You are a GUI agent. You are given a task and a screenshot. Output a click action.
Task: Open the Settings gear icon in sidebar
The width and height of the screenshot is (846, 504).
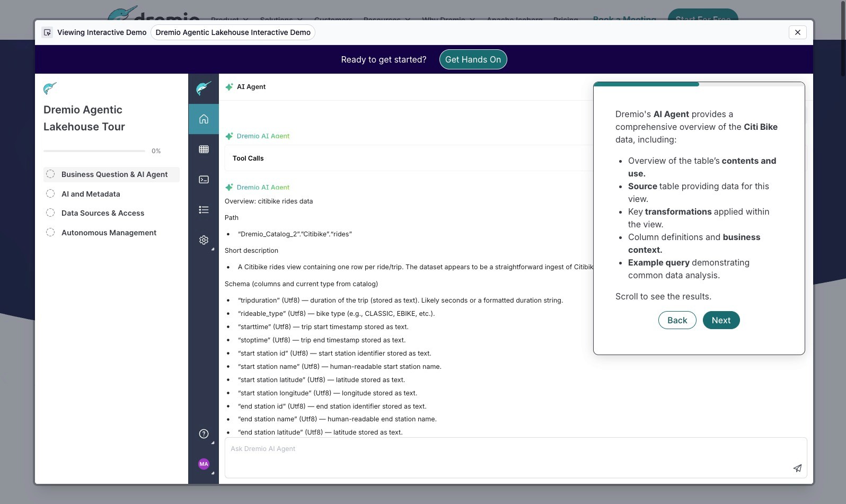204,240
